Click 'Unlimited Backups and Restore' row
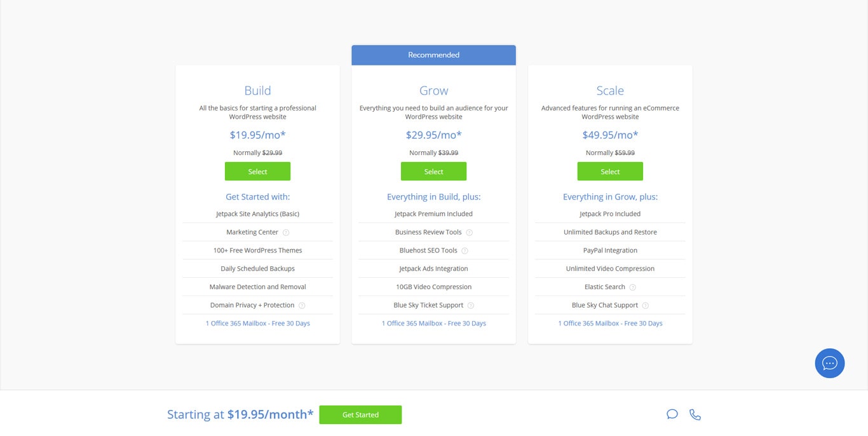This screenshot has height=436, width=868. (610, 233)
